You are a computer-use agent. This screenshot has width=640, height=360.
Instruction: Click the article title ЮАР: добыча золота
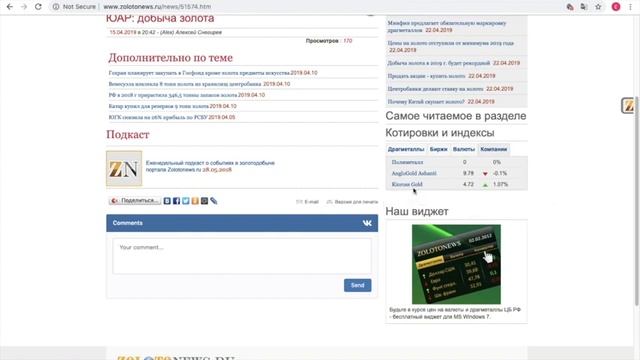coord(160,19)
